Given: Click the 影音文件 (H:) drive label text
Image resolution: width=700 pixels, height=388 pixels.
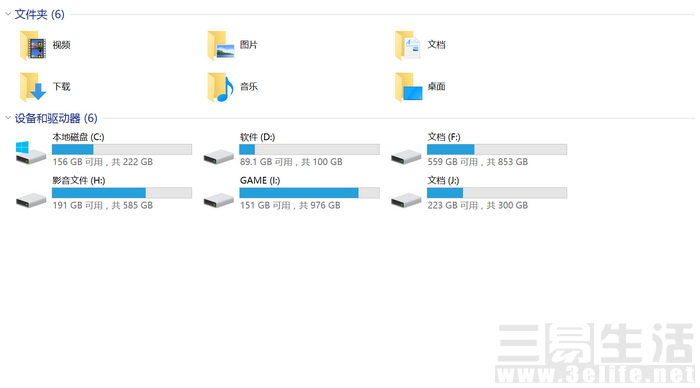Looking at the screenshot, I should point(79,180).
